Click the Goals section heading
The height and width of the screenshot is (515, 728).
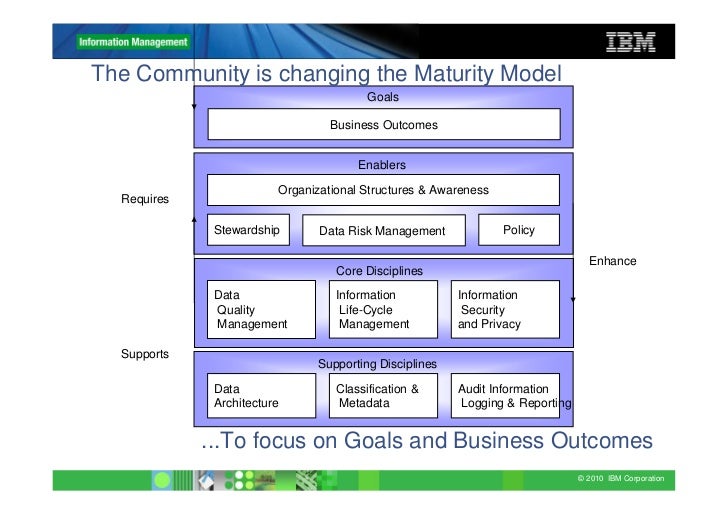(x=383, y=97)
